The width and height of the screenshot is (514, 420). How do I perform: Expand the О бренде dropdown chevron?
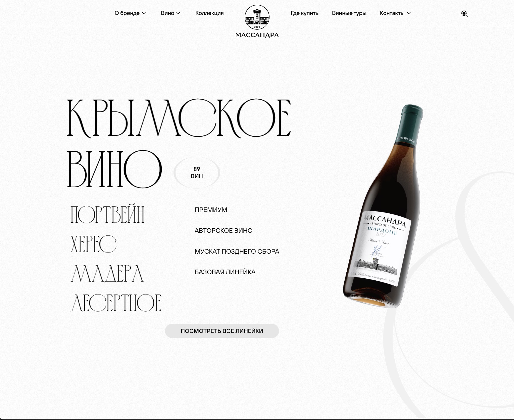click(144, 13)
